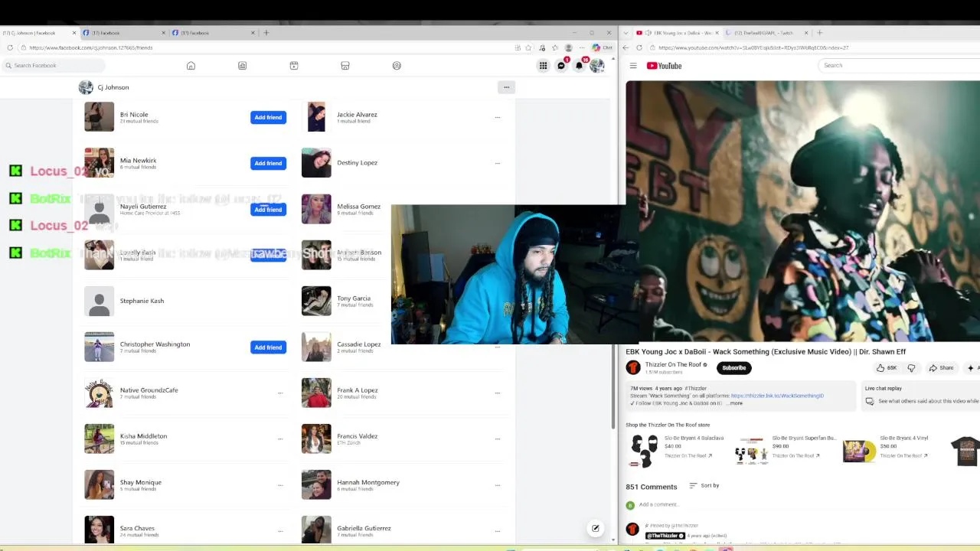Open options for Native GroundzCafe

[x=280, y=393]
